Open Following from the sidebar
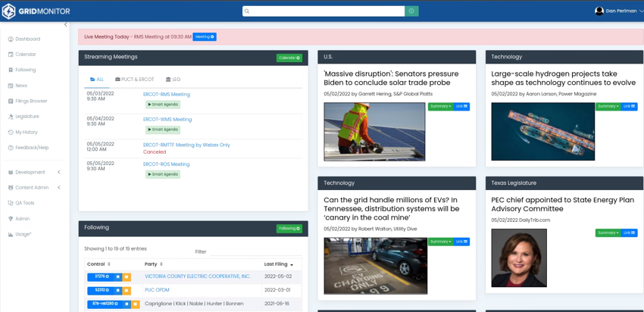 22,70
